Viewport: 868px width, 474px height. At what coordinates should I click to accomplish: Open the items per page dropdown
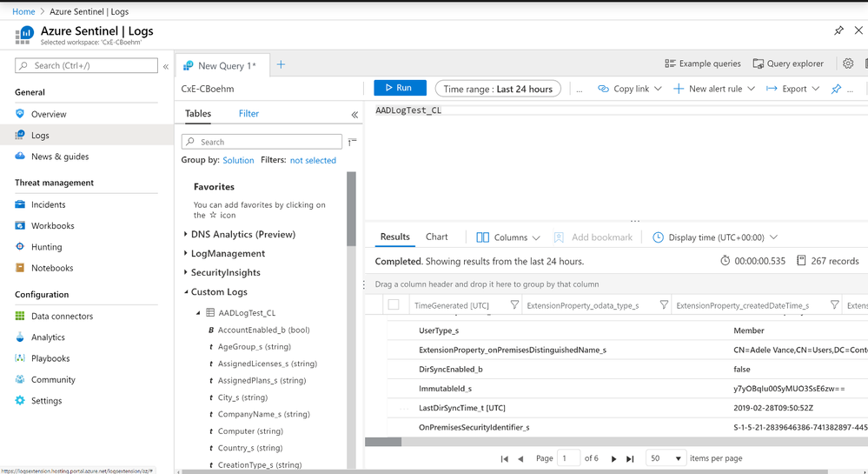click(x=666, y=458)
